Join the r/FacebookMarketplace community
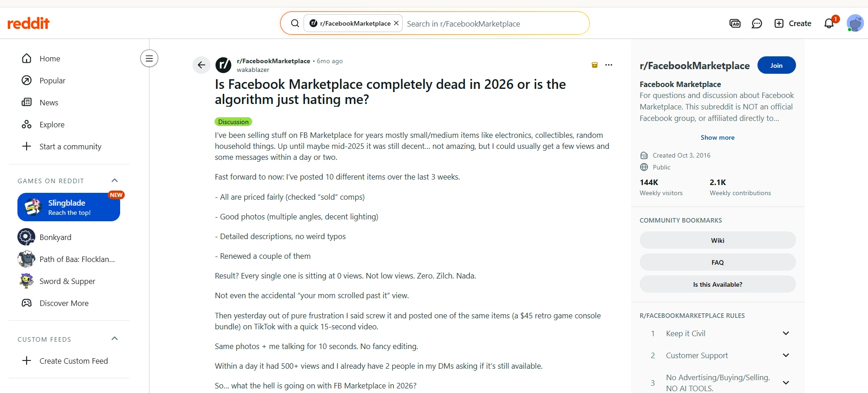This screenshot has width=868, height=393. [x=776, y=65]
